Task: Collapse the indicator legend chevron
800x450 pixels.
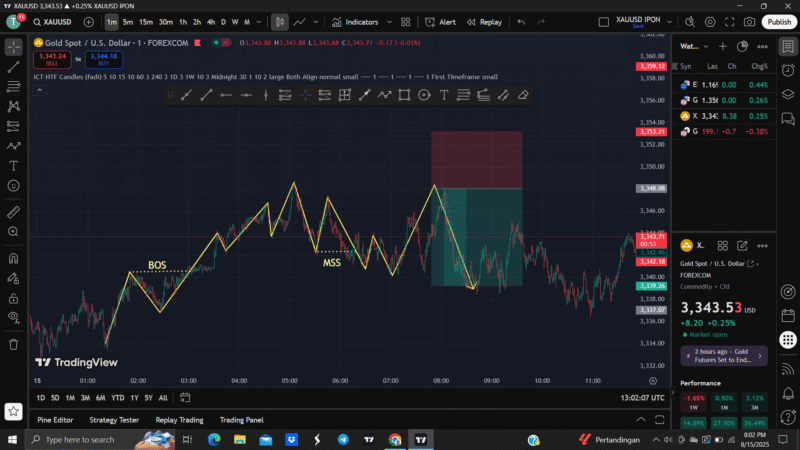Action: pos(39,90)
